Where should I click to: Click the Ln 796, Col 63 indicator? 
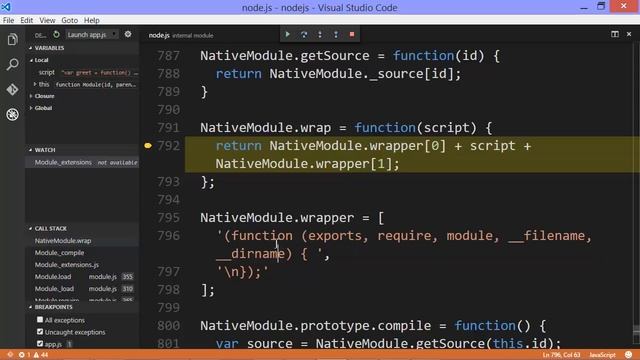click(x=561, y=355)
